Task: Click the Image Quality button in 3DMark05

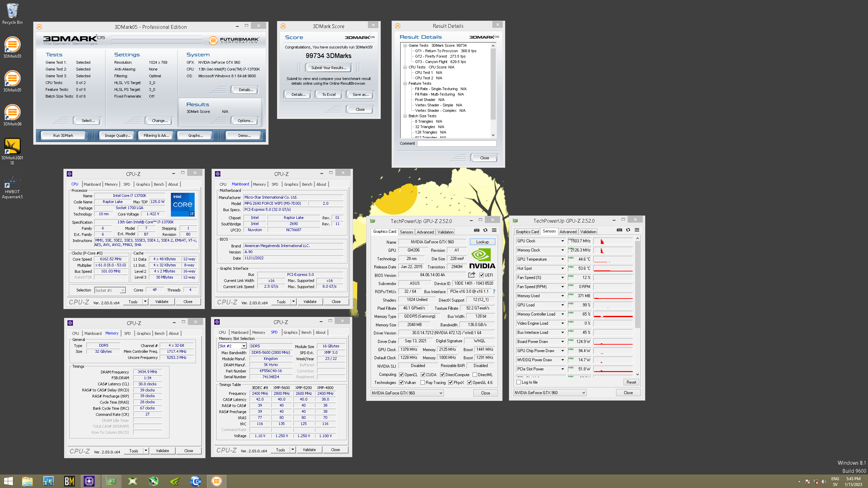Action: click(117, 136)
